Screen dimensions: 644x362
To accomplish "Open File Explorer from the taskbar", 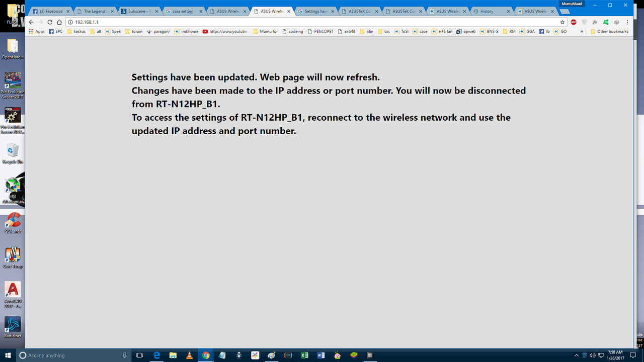I will point(173,355).
